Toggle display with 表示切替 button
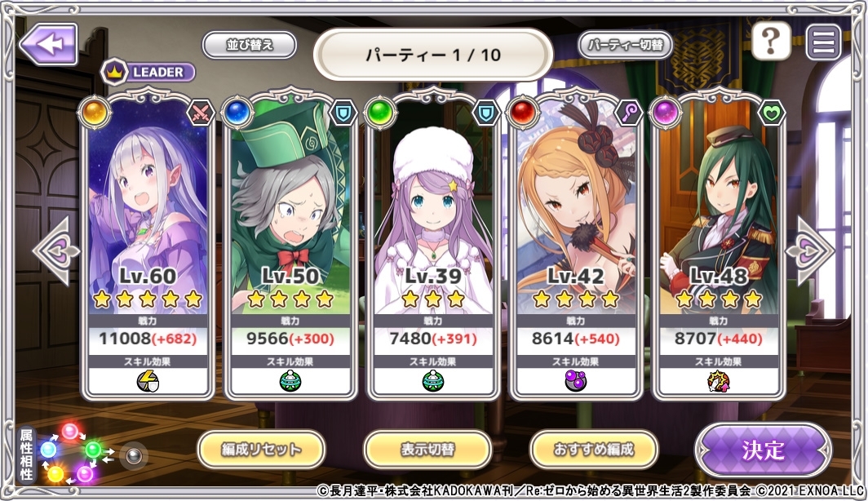Image resolution: width=868 pixels, height=501 pixels. (x=427, y=449)
